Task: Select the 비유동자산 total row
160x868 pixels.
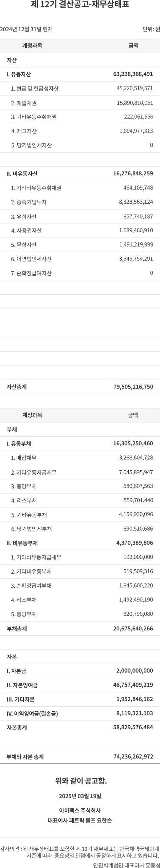Action: click(x=80, y=174)
